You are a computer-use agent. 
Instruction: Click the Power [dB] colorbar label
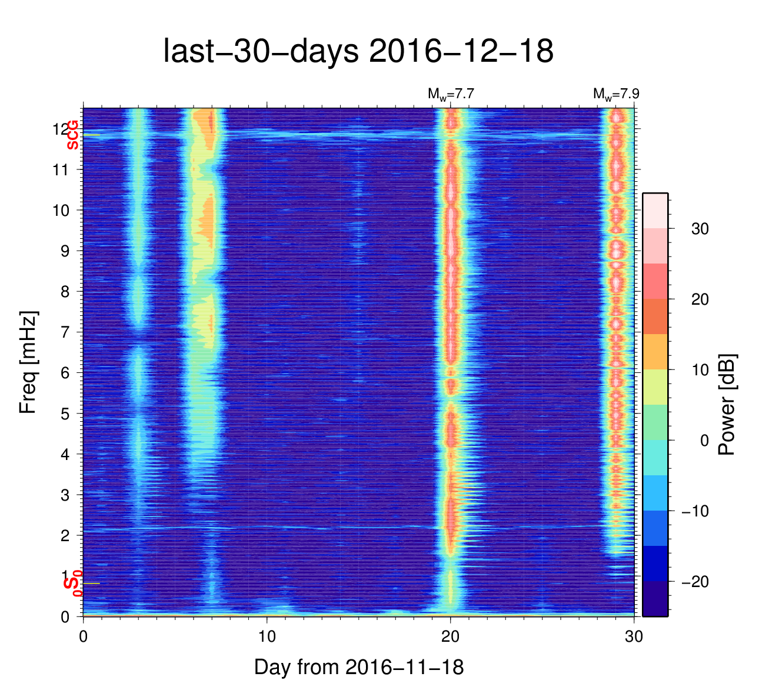click(727, 405)
